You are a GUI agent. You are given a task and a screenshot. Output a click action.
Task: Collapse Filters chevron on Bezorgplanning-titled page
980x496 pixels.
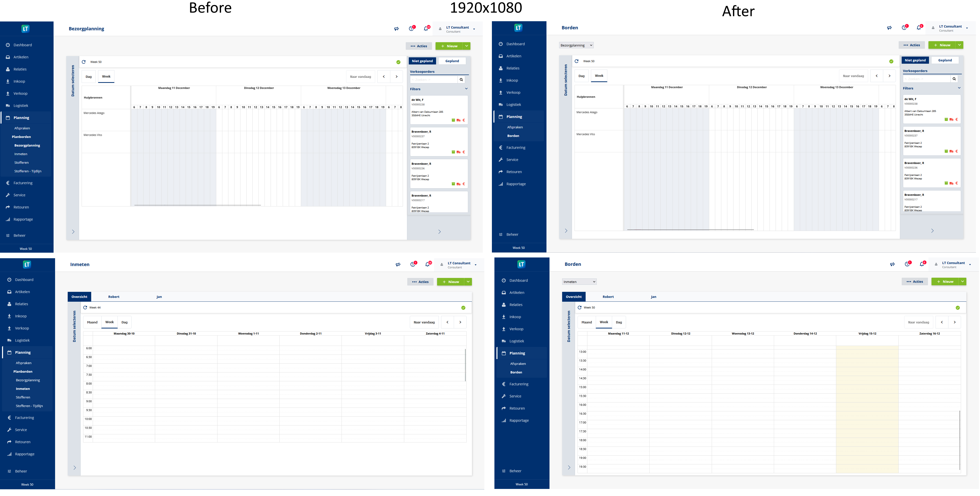tap(466, 89)
